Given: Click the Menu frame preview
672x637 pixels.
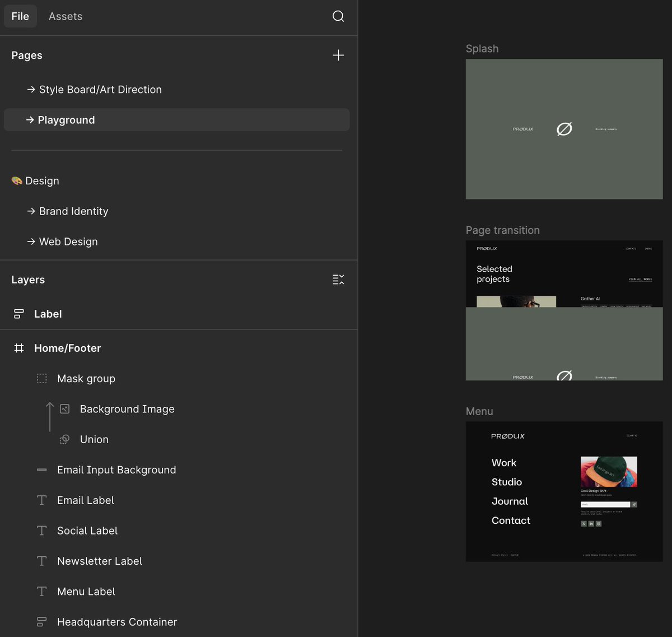Looking at the screenshot, I should (564, 491).
